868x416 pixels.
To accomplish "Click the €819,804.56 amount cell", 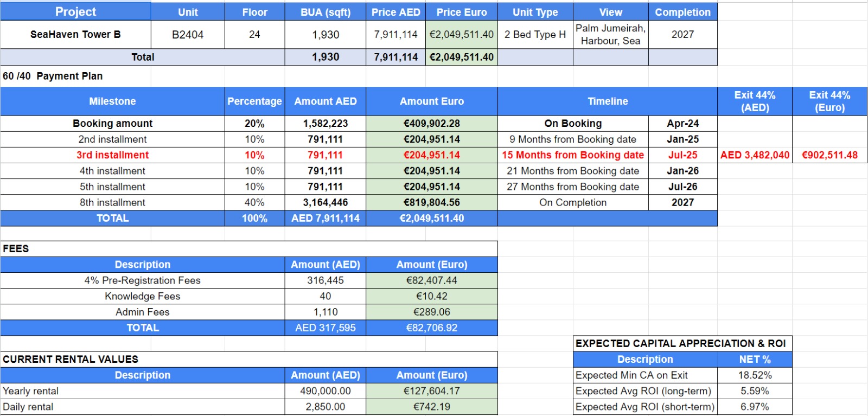I will coord(432,202).
